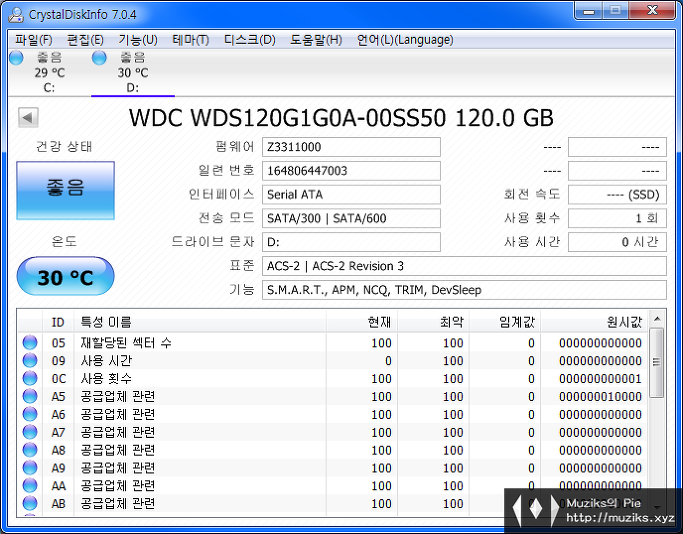Go to previous disk with left arrow button
This screenshot has width=683, height=534.
pyautogui.click(x=28, y=118)
